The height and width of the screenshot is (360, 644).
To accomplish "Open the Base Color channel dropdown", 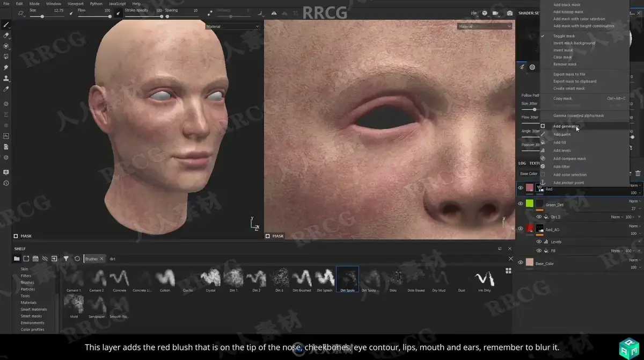I will pyautogui.click(x=530, y=174).
